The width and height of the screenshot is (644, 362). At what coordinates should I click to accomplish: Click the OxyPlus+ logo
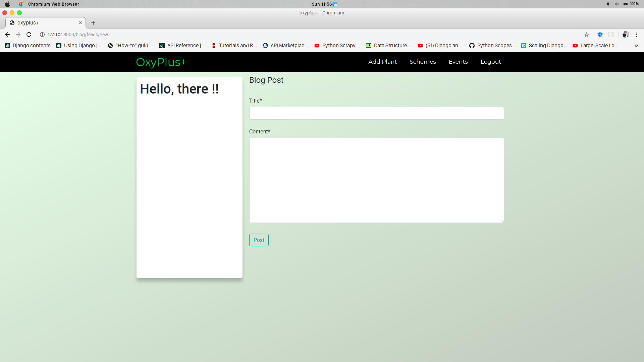coord(161,62)
